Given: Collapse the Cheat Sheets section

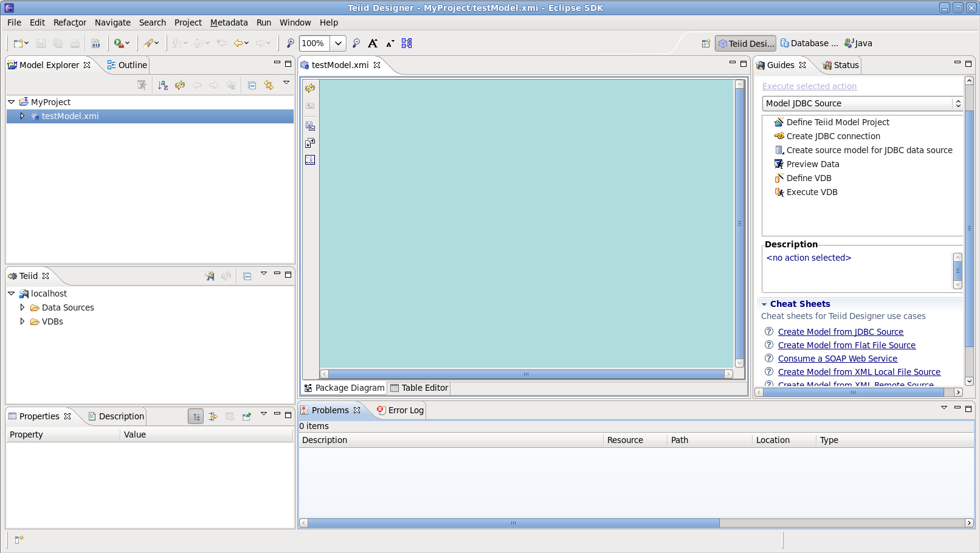Looking at the screenshot, I should pyautogui.click(x=764, y=304).
